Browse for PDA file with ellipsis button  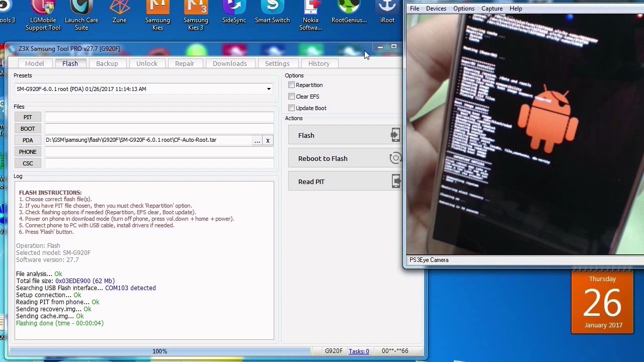click(257, 140)
